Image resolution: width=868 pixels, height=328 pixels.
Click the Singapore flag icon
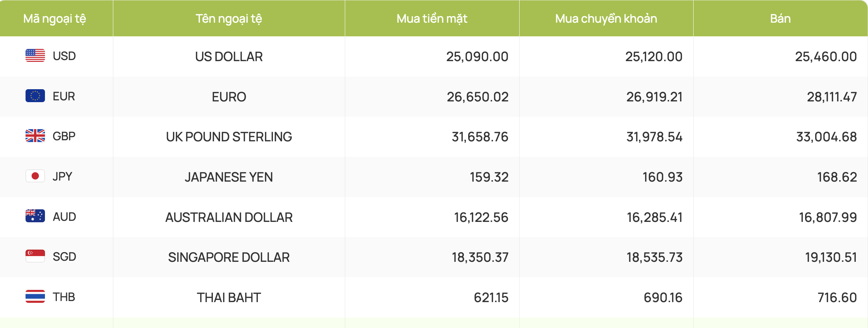(35, 256)
